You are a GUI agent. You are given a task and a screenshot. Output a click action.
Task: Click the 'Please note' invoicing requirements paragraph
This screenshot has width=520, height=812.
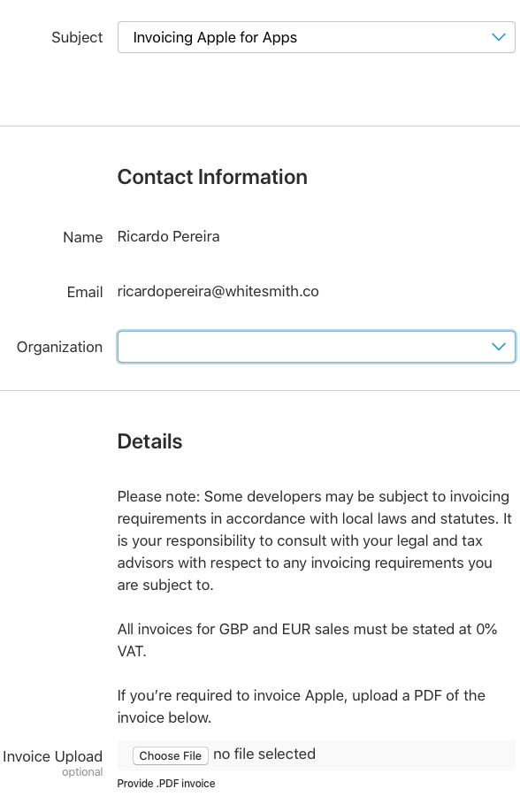click(x=314, y=540)
